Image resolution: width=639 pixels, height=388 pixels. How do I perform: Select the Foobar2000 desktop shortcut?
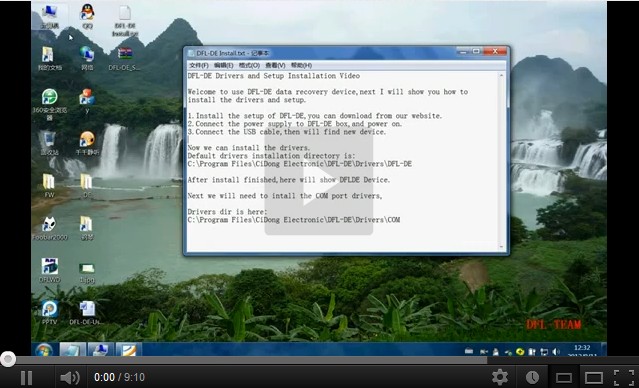pyautogui.click(x=49, y=228)
